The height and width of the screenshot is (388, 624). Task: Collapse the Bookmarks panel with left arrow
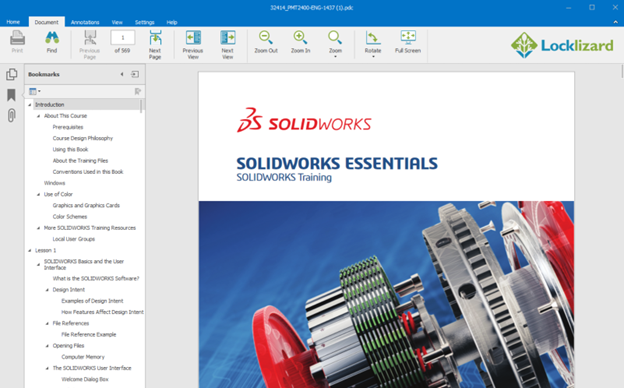(122, 74)
